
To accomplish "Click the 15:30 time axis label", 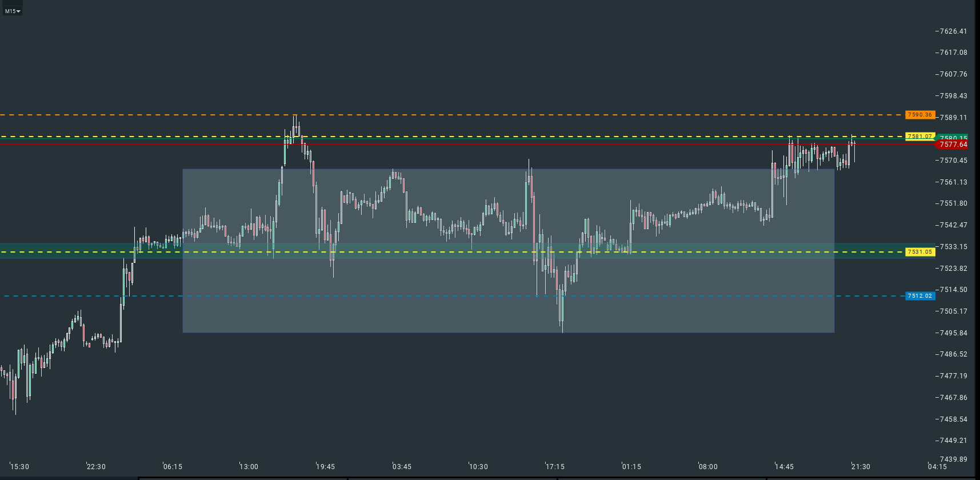I will (20, 467).
